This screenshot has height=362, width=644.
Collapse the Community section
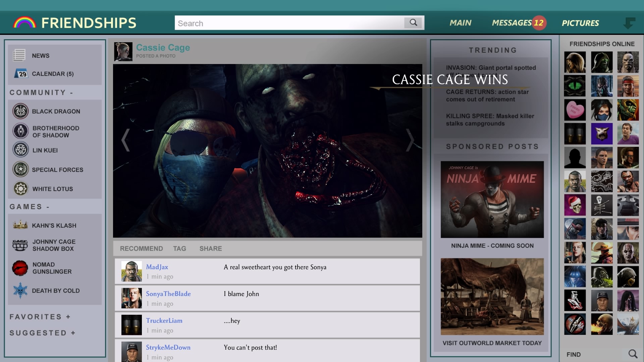(x=71, y=93)
